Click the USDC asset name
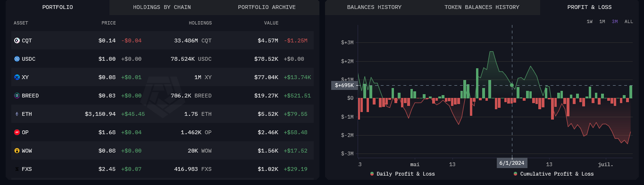The image size is (644, 185). pos(29,59)
